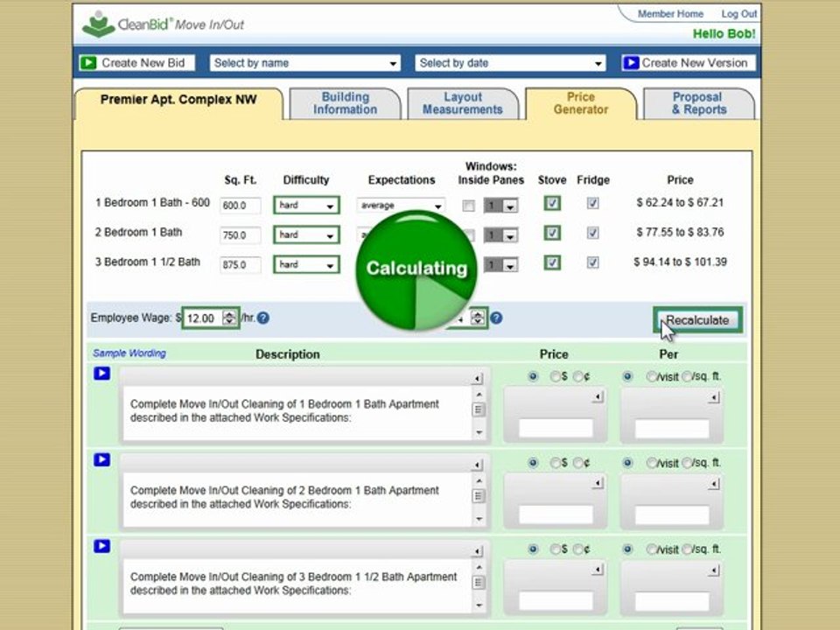
Task: Click Sq. Ft. field showing 600.0
Action: click(241, 206)
